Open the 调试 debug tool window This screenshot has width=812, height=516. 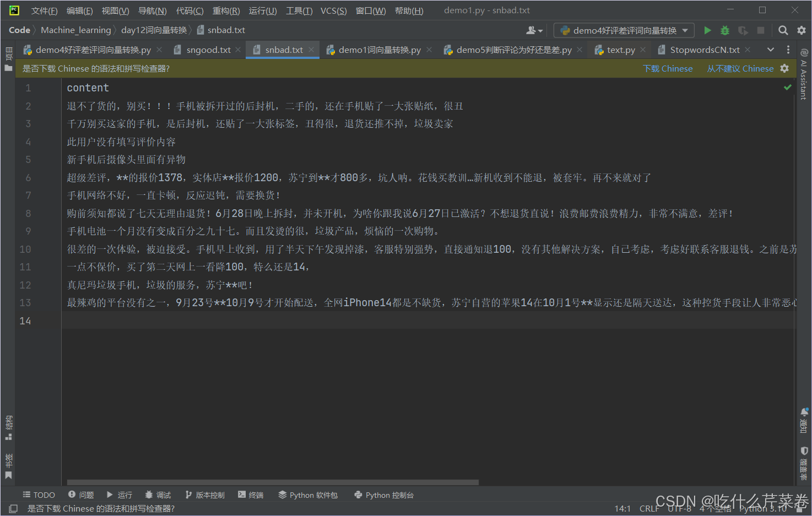(x=158, y=495)
